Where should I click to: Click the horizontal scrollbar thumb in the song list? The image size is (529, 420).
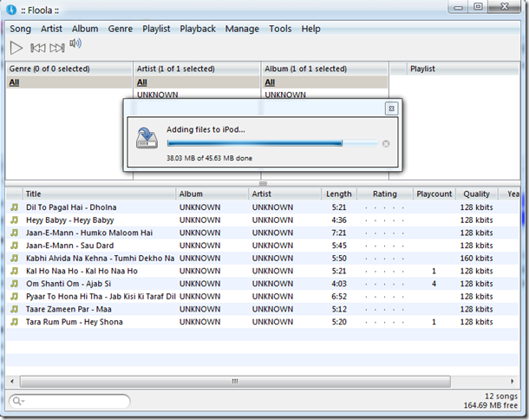(235, 382)
